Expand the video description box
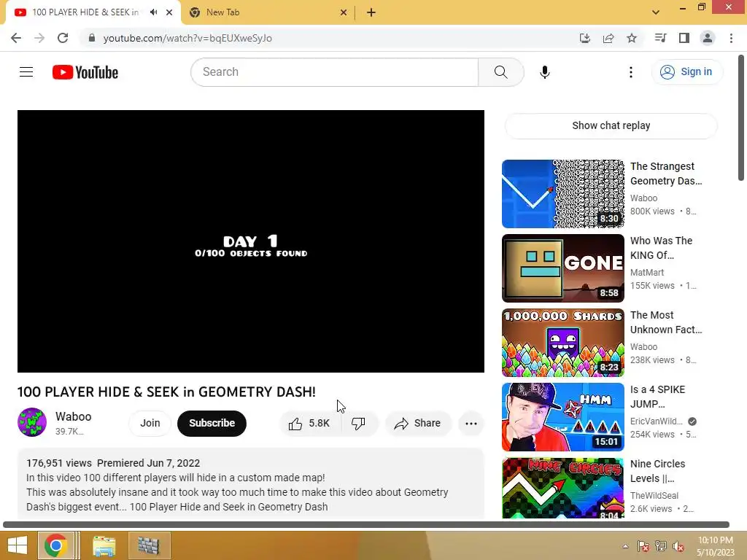 point(251,484)
